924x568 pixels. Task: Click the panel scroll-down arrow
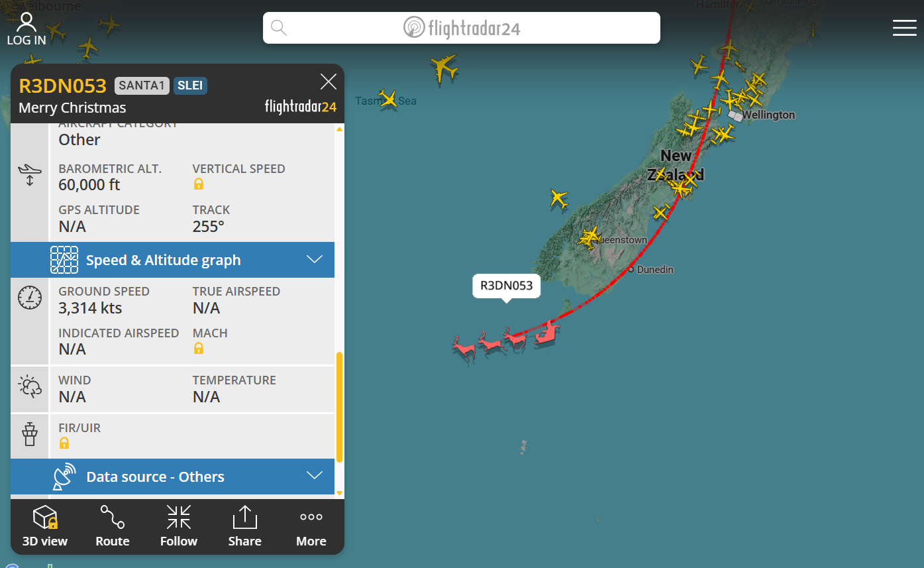(x=340, y=493)
